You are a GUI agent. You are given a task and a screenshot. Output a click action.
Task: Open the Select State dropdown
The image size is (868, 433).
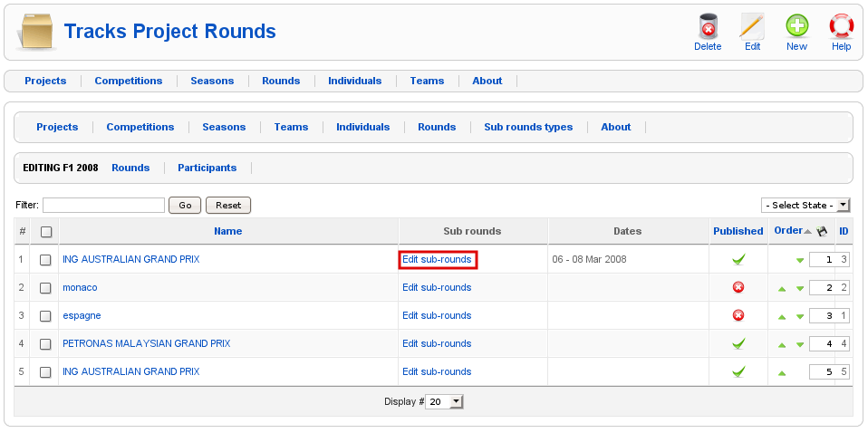click(x=805, y=206)
